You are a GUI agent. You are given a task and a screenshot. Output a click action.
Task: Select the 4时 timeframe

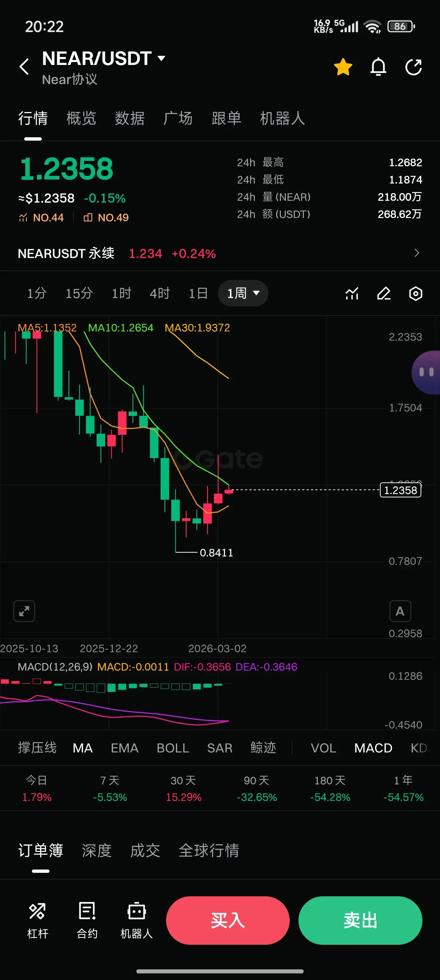(160, 293)
